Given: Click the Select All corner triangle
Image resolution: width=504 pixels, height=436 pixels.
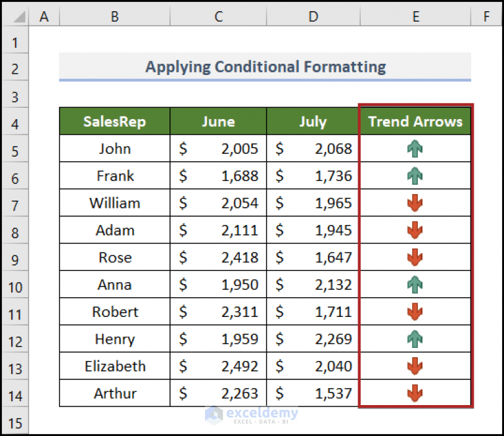Looking at the screenshot, I should coord(19,16).
